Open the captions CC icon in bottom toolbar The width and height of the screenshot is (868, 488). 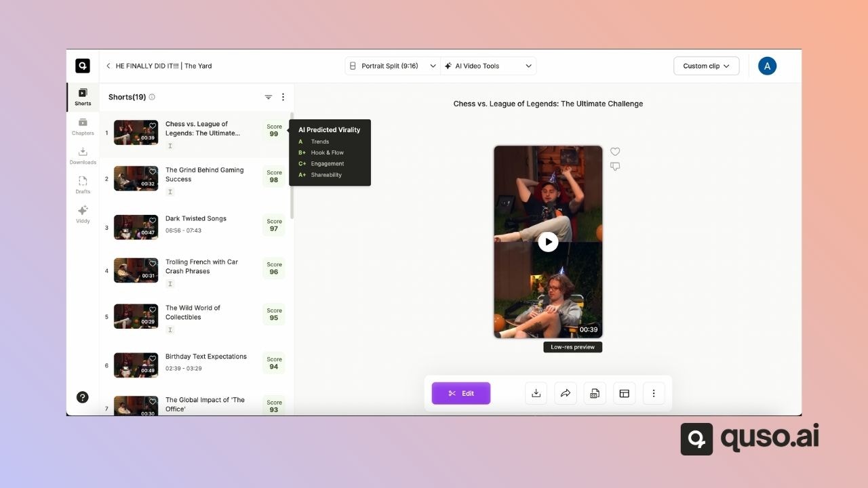coord(595,393)
